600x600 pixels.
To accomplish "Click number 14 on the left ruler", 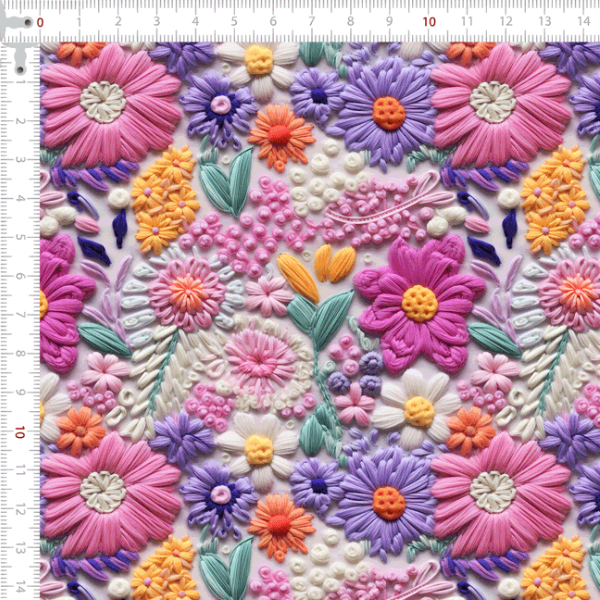I will pyautogui.click(x=19, y=587).
